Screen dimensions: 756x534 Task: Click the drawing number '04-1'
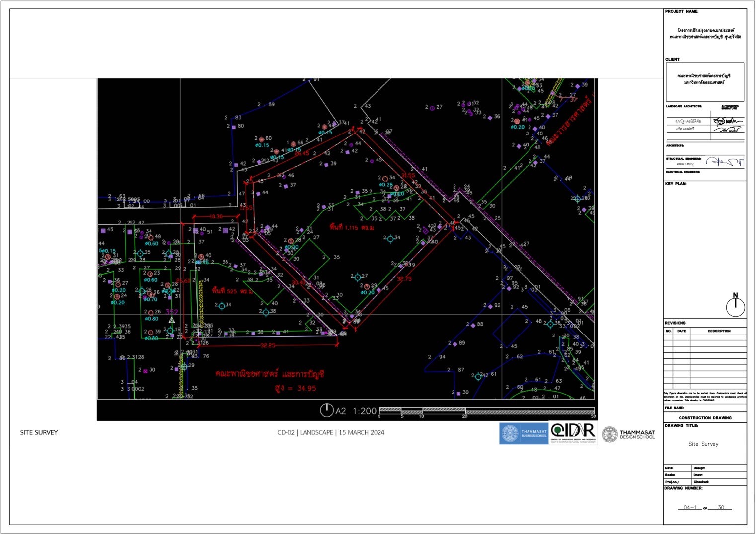(690, 507)
